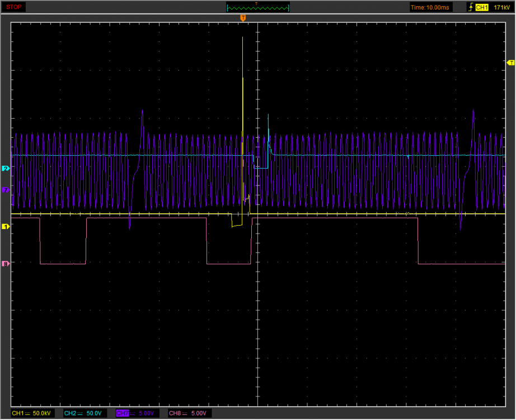Select the cyan channel 2 ground marker
The width and height of the screenshot is (516, 420).
tap(6, 168)
